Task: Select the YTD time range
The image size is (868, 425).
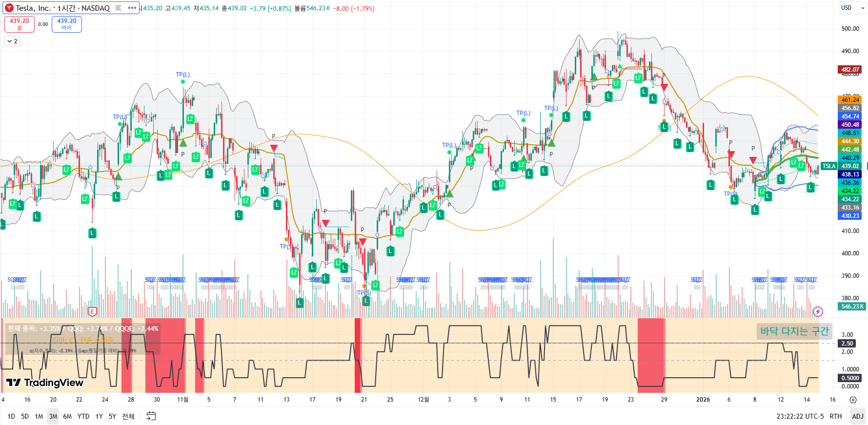Action: tap(83, 416)
